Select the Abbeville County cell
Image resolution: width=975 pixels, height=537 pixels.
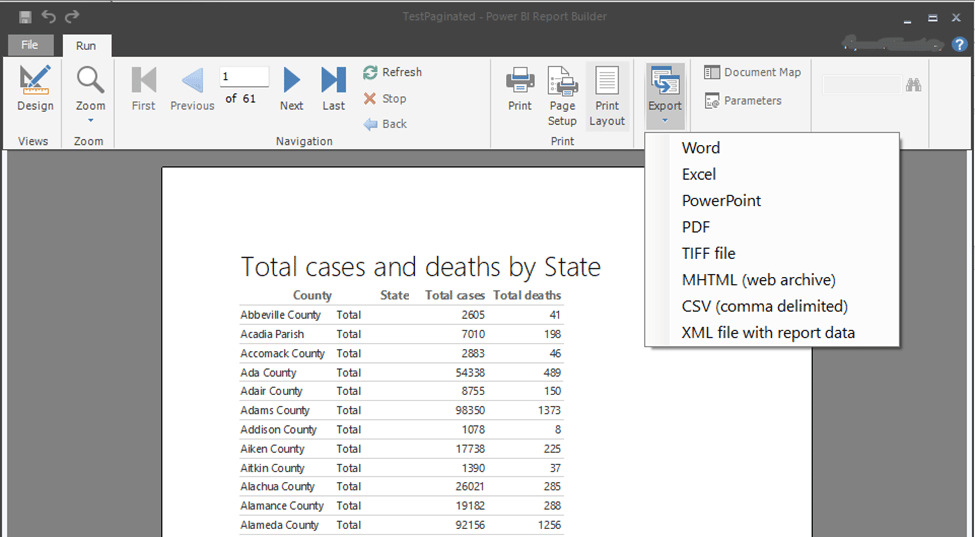pos(280,315)
